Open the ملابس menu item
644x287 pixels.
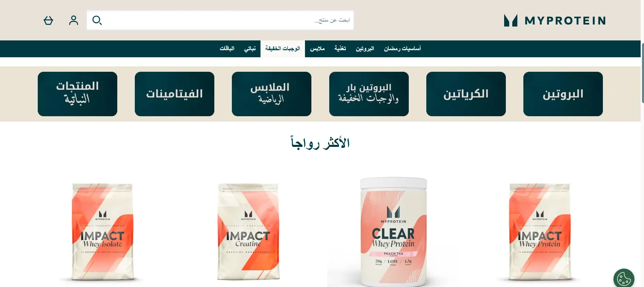point(317,49)
